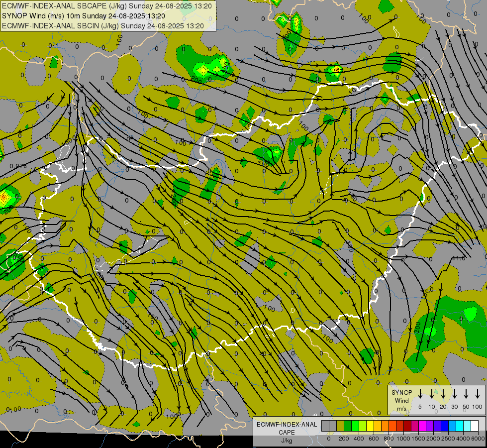Pick the lime yellow-green CAPE swatch
Screen dimensions: 487x448
363,426
